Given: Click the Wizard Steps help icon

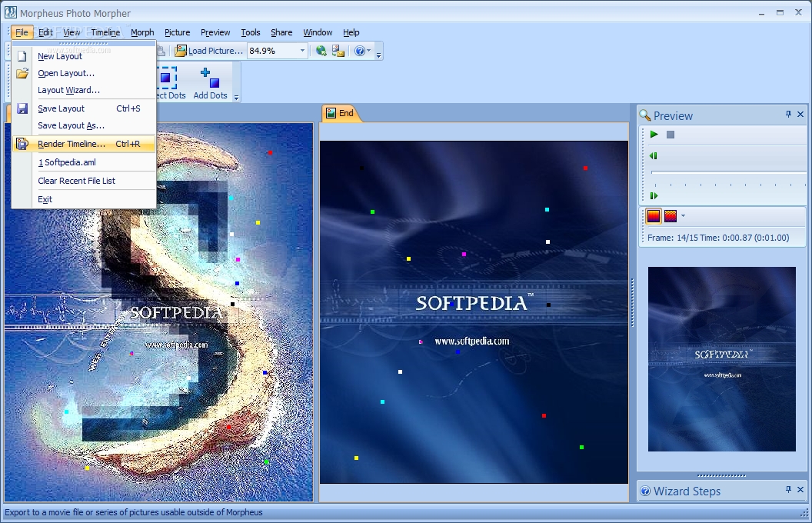Looking at the screenshot, I should pyautogui.click(x=644, y=491).
